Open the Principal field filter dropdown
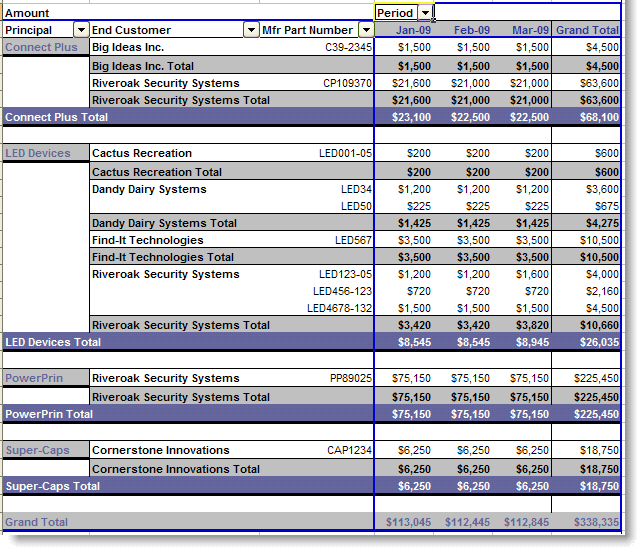This screenshot has width=641, height=551. click(81, 30)
